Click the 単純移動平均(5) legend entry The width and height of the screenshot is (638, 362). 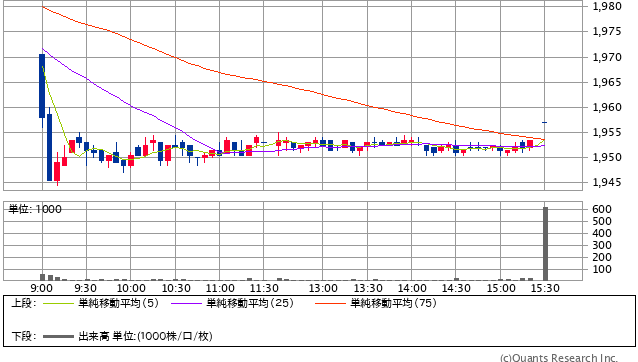tap(118, 303)
